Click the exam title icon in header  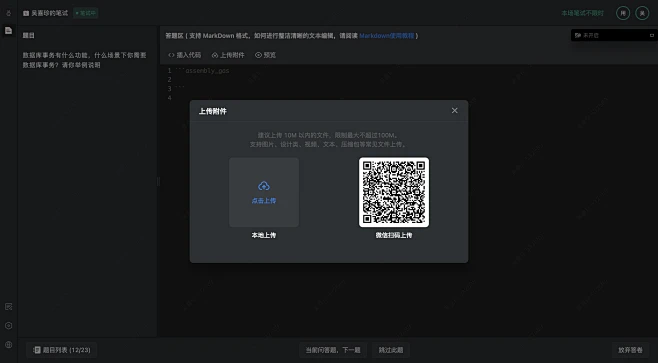(26, 13)
